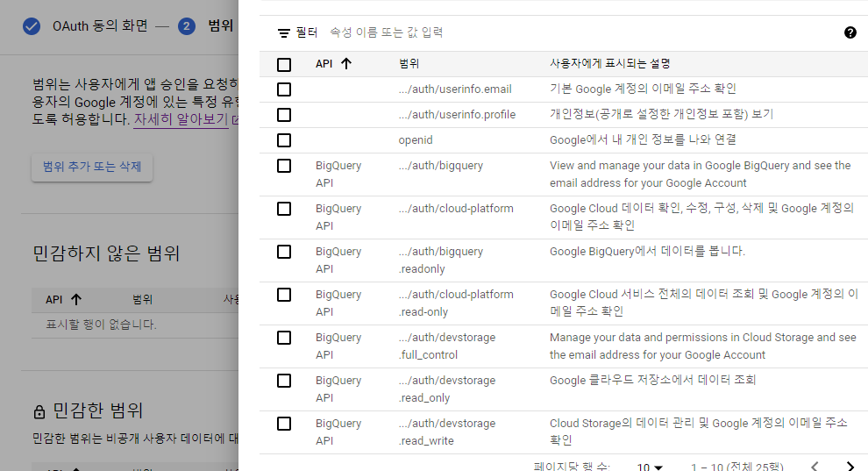The image size is (868, 471).
Task: Click the text 기본 Google 계정의 이메일 주소 확인
Action: coord(643,89)
